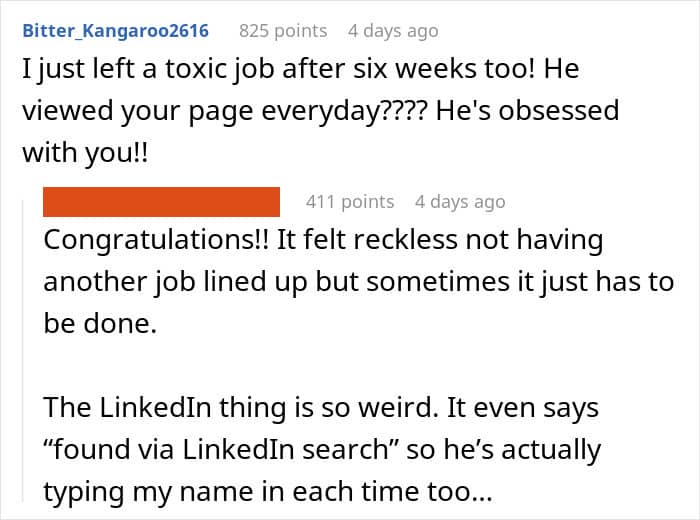Click the line 'typing my name in each time too...'
Screen dimensions: 700x520
267,492
